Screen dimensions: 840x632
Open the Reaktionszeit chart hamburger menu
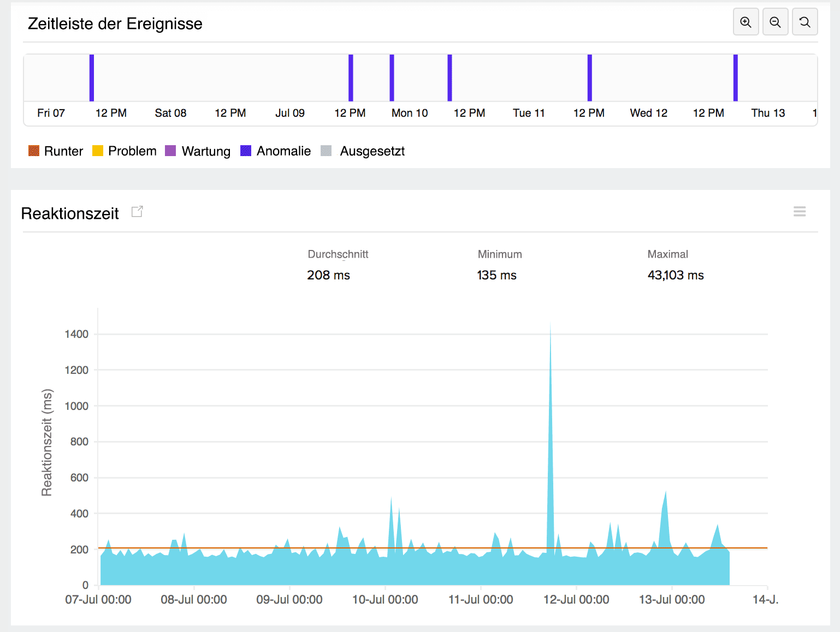[800, 212]
